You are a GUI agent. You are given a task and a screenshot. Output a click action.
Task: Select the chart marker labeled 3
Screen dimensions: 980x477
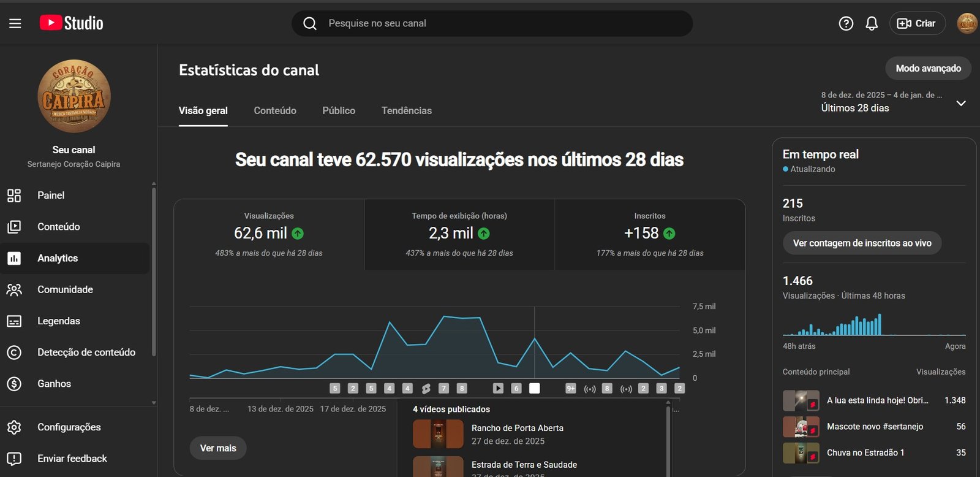point(661,388)
